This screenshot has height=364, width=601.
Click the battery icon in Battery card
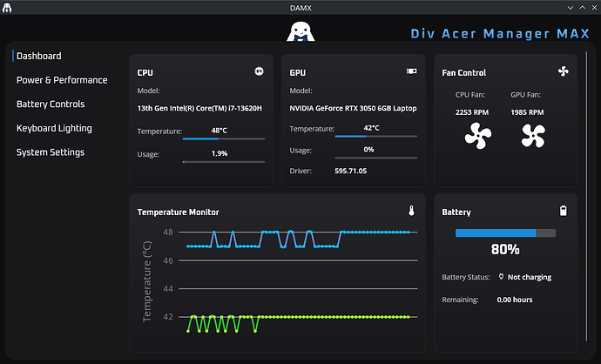click(x=563, y=211)
